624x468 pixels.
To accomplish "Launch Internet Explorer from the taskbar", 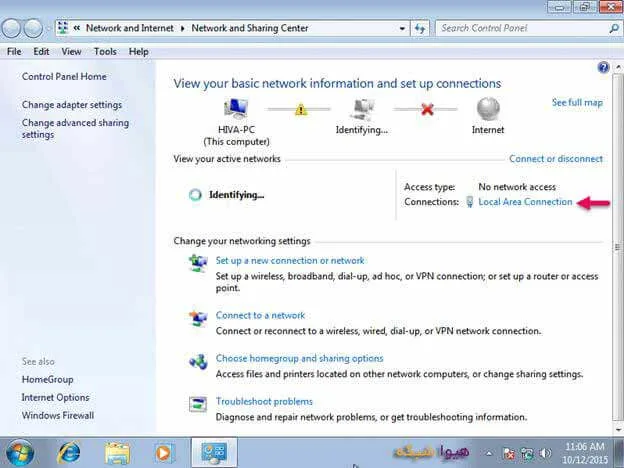I will click(68, 453).
